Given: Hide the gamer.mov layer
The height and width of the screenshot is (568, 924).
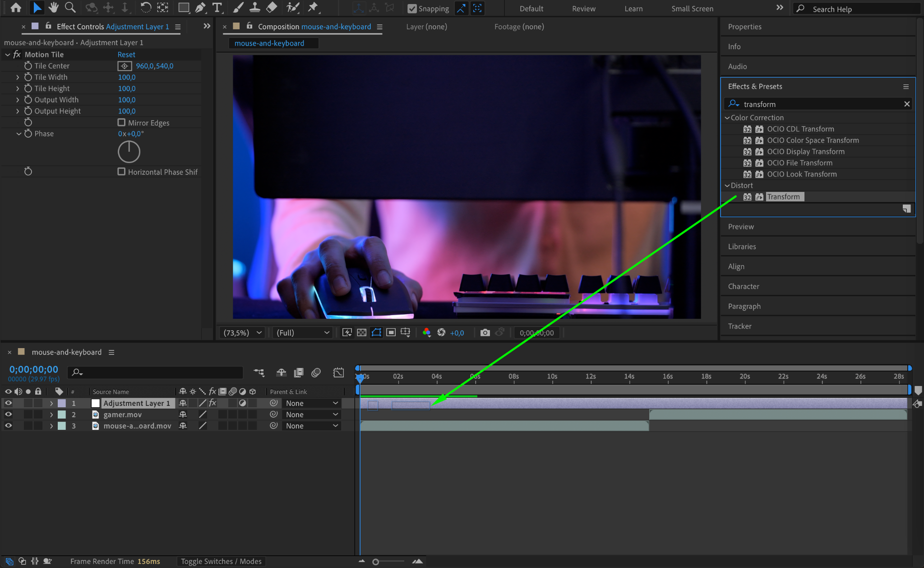Looking at the screenshot, I should [x=8, y=414].
